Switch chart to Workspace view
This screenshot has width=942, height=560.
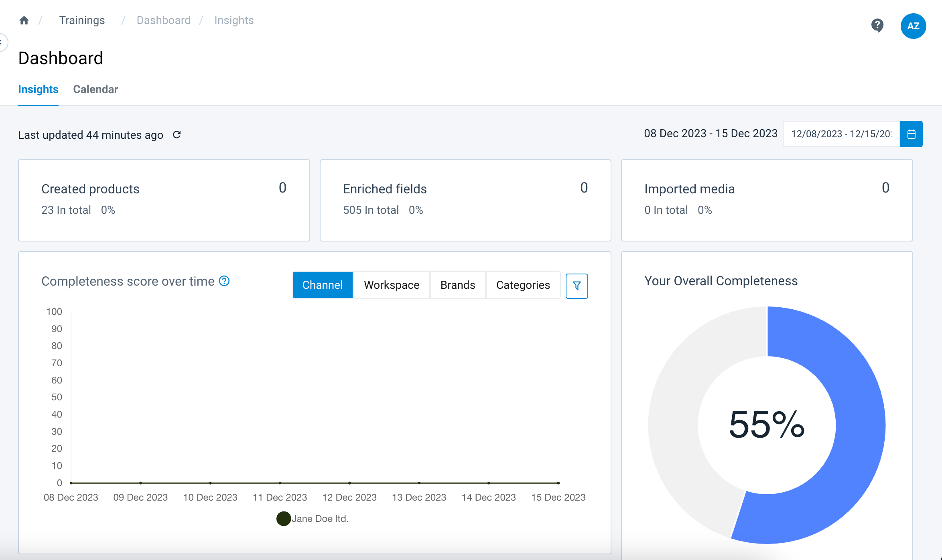392,285
